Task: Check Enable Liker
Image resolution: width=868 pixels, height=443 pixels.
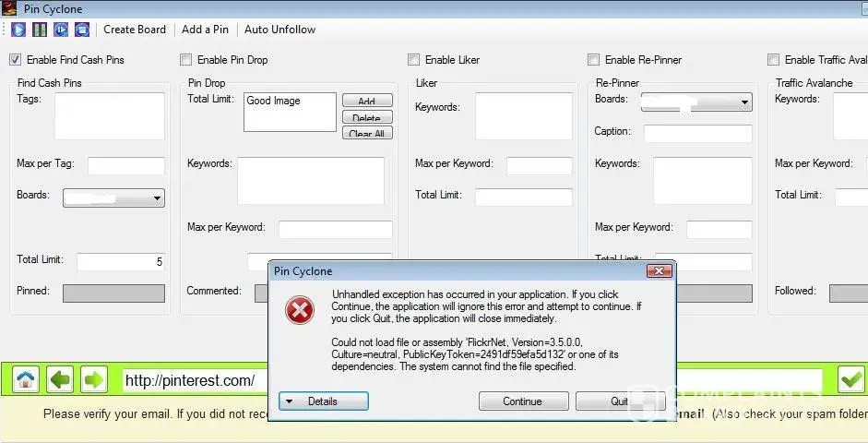Action: [413, 59]
